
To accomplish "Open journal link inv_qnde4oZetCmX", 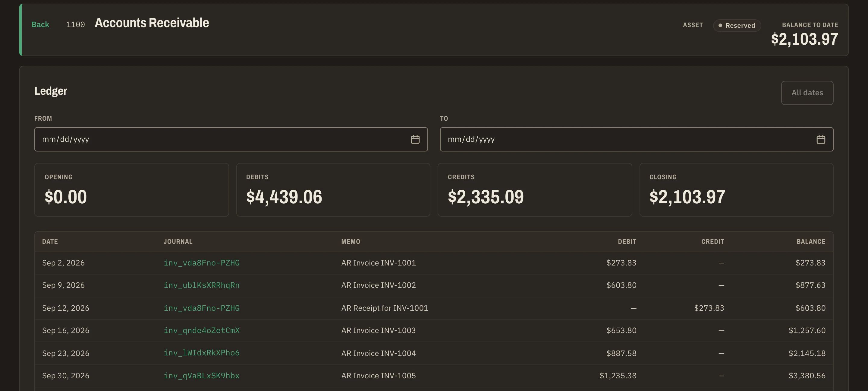I will point(202,331).
